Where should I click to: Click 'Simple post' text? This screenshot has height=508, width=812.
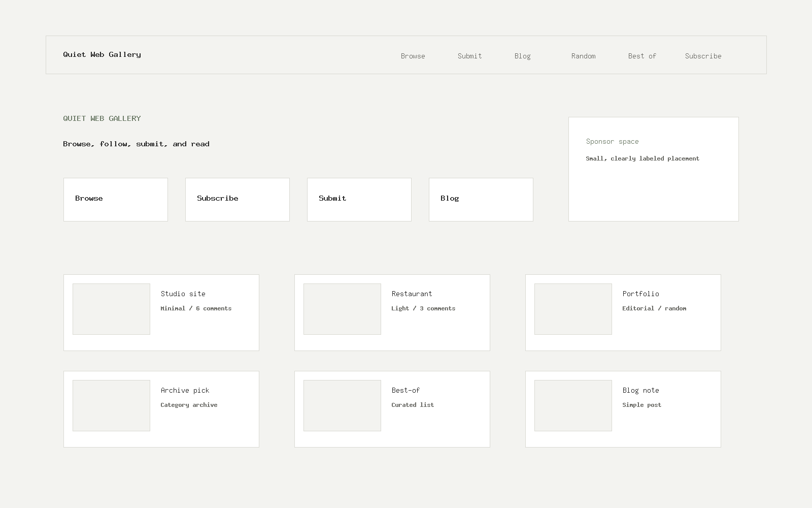coord(642,405)
